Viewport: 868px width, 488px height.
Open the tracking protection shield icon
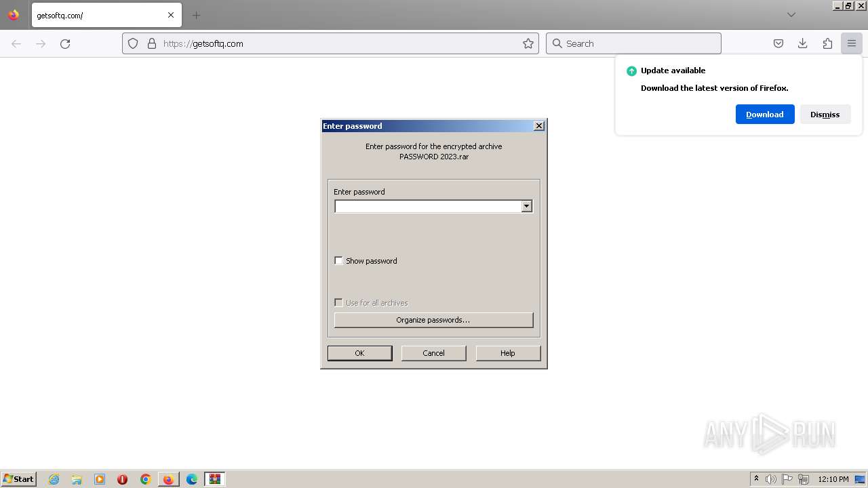coord(133,43)
